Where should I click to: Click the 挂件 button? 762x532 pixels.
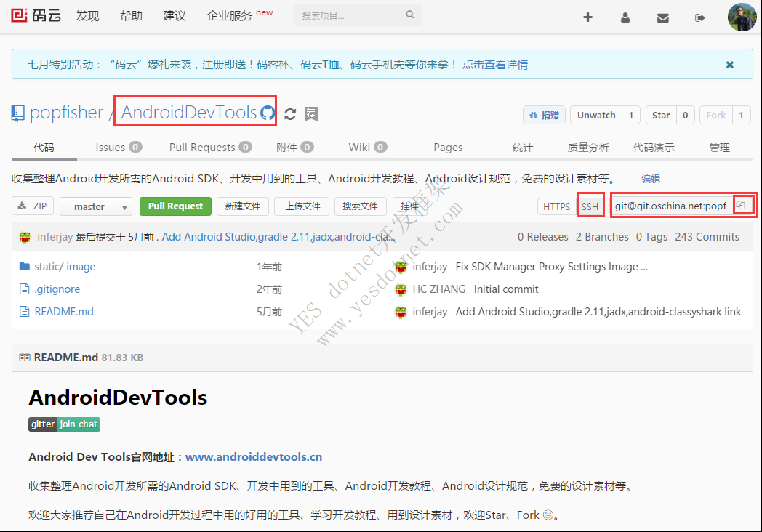click(x=409, y=206)
